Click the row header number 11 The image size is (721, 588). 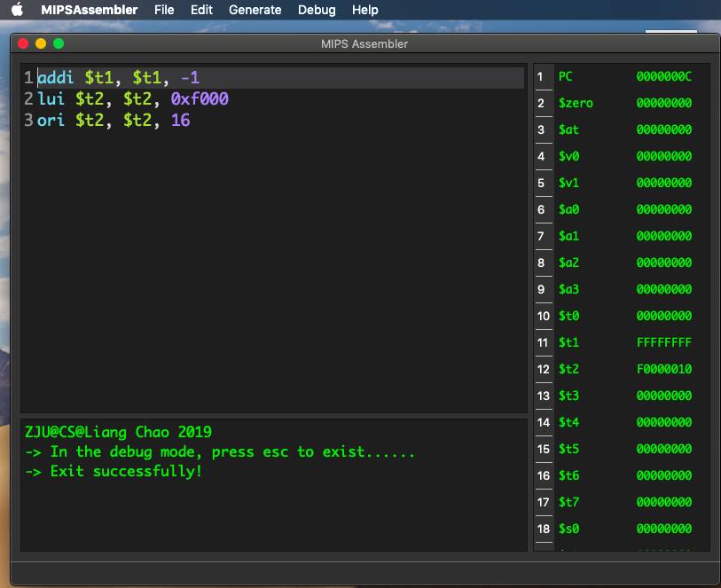tap(543, 342)
